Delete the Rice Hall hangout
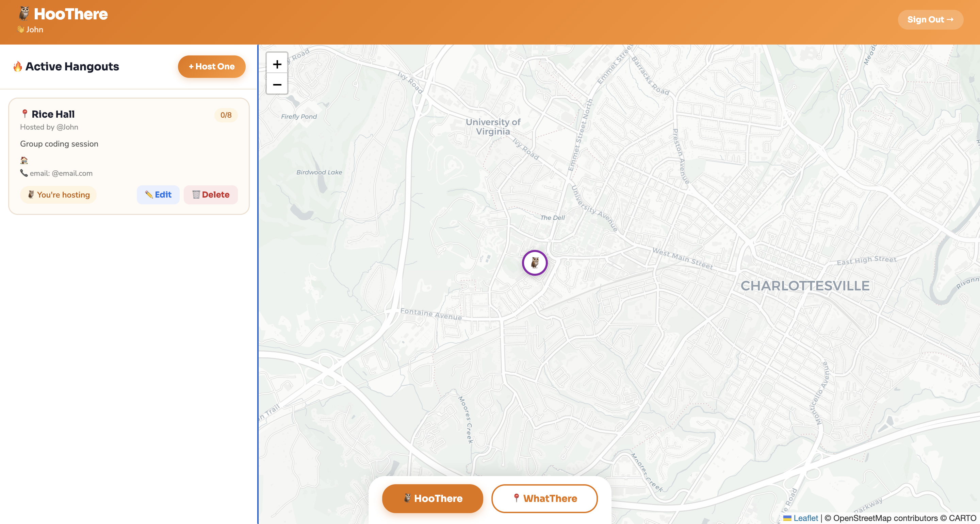Screen dimensions: 980x524 coord(211,195)
